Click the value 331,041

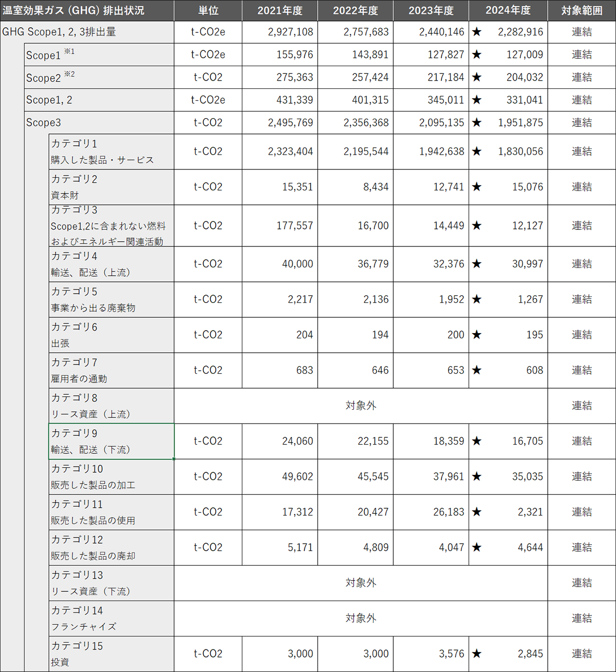coord(525,100)
